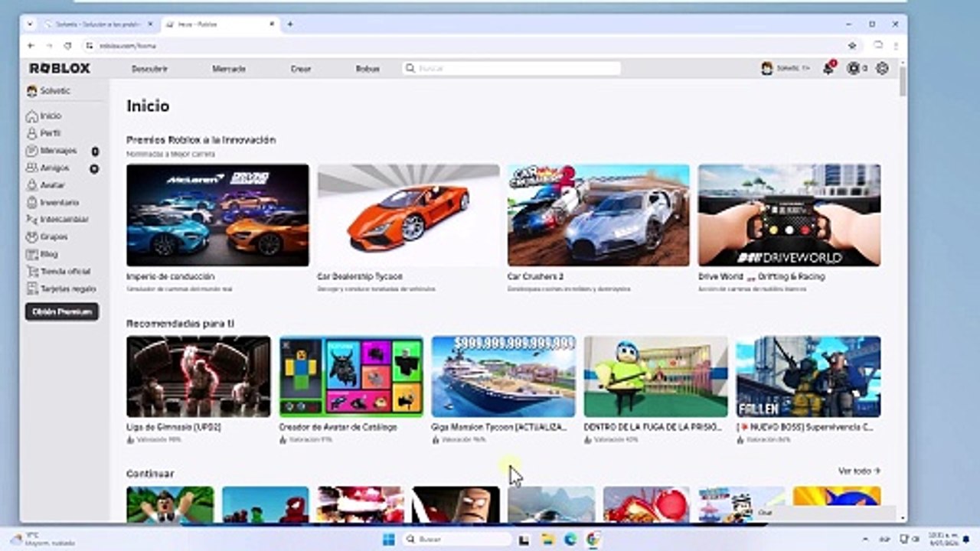Click the Solvetic avatar in top bar
Image resolution: width=980 pixels, height=551 pixels.
(767, 69)
